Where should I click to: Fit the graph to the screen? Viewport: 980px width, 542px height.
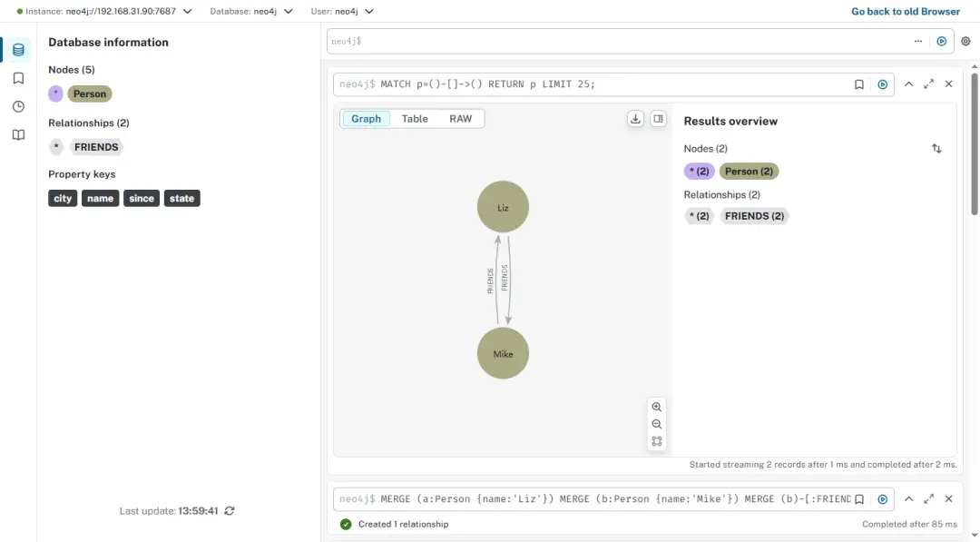656,440
